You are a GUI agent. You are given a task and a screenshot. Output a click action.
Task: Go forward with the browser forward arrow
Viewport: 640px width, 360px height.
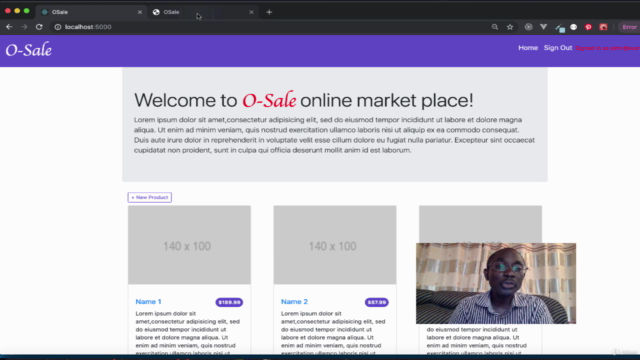click(24, 27)
